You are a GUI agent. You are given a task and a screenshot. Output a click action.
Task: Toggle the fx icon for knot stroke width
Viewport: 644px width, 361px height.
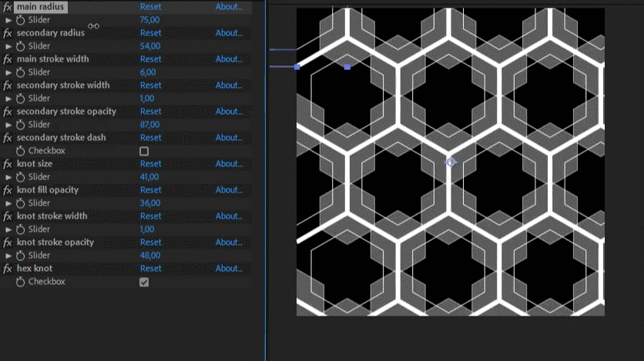8,216
